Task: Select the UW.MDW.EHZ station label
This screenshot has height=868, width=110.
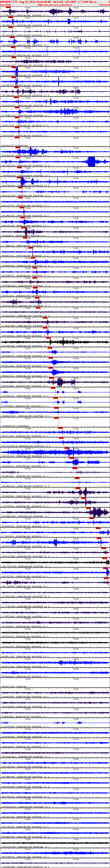Action: [x=25, y=266]
